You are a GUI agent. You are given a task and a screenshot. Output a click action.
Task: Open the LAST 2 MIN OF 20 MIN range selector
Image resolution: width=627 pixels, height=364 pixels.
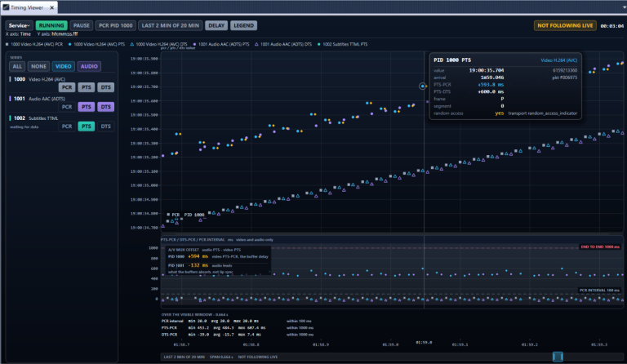coord(171,25)
